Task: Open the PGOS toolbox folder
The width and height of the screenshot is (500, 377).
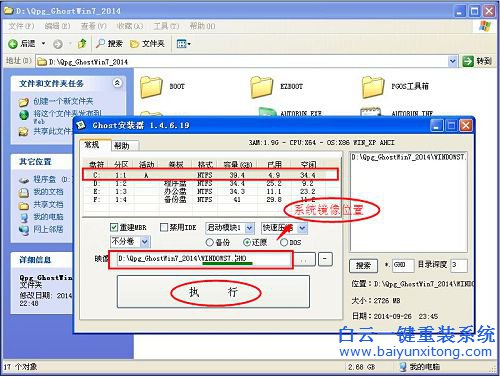Action: coord(395,87)
